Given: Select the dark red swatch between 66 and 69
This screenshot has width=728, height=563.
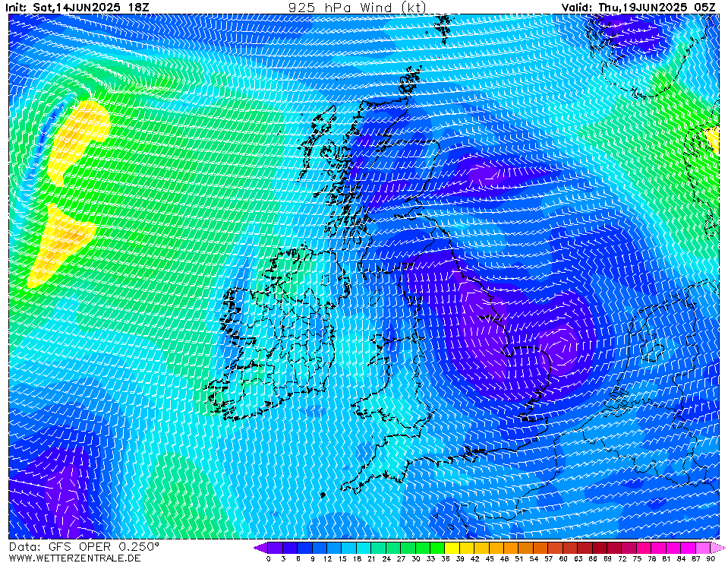Looking at the screenshot, I should [600, 548].
